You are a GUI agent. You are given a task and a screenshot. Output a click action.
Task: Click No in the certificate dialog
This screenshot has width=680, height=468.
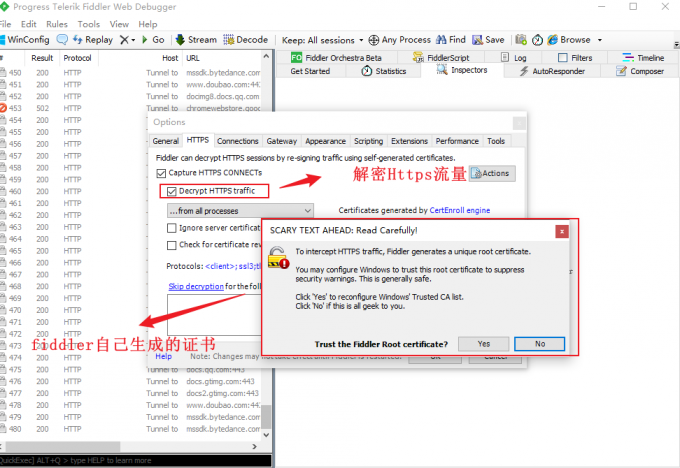click(539, 344)
